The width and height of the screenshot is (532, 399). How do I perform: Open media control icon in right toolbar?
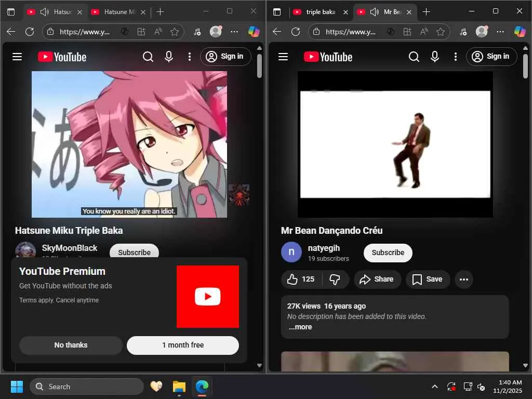point(463,32)
